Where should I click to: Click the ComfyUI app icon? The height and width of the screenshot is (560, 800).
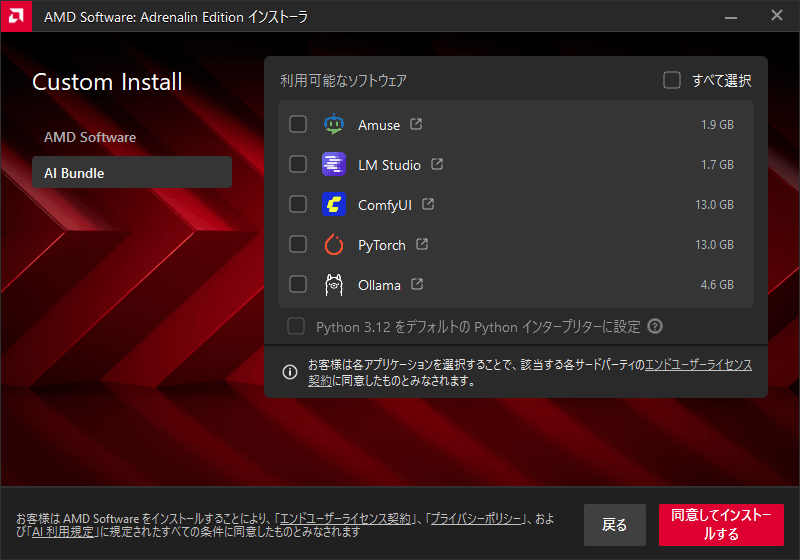coord(333,205)
